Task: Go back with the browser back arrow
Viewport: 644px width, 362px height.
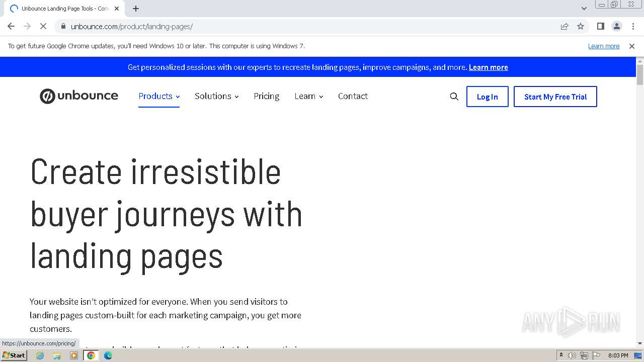Action: (11, 26)
